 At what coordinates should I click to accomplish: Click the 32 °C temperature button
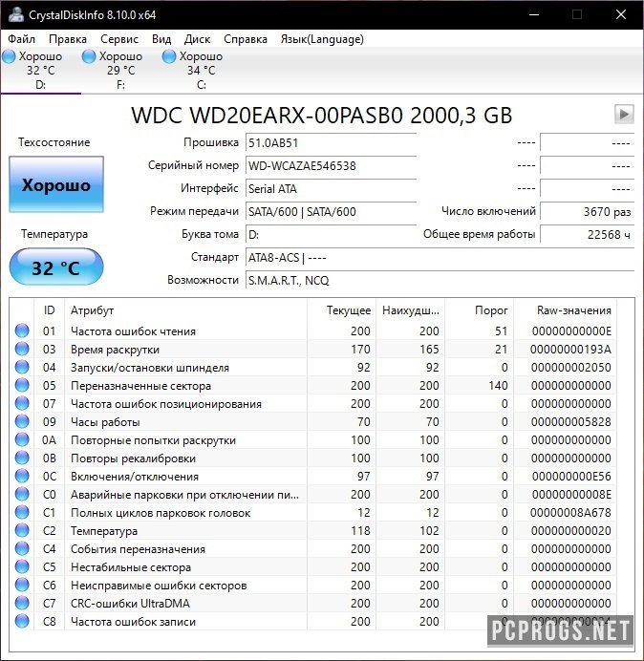coord(56,267)
